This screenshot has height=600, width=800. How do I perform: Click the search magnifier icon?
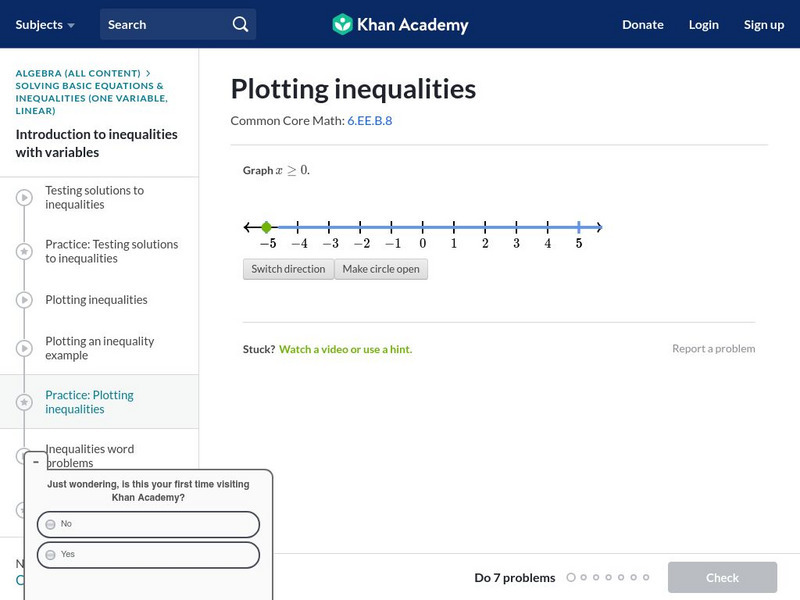coord(240,24)
